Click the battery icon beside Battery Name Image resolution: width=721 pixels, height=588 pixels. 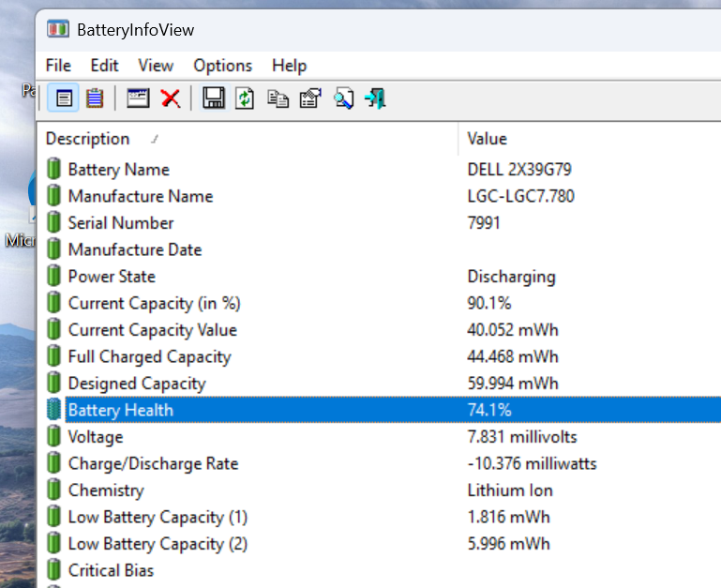[x=53, y=169]
